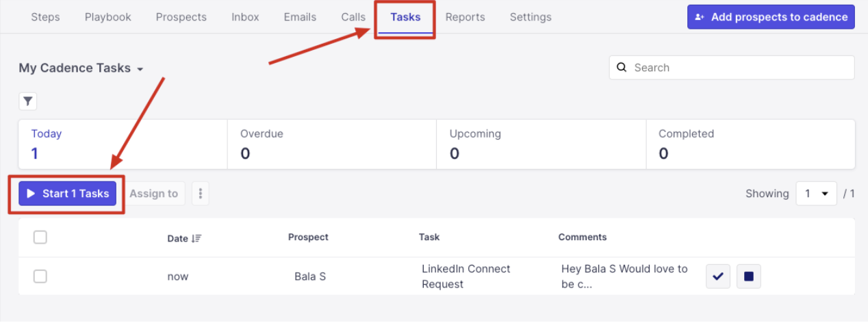Click the square stop icon in task row

click(x=749, y=276)
